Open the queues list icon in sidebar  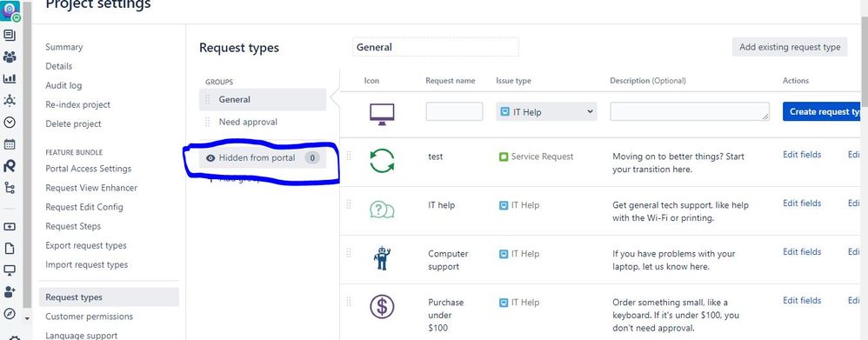click(x=10, y=36)
